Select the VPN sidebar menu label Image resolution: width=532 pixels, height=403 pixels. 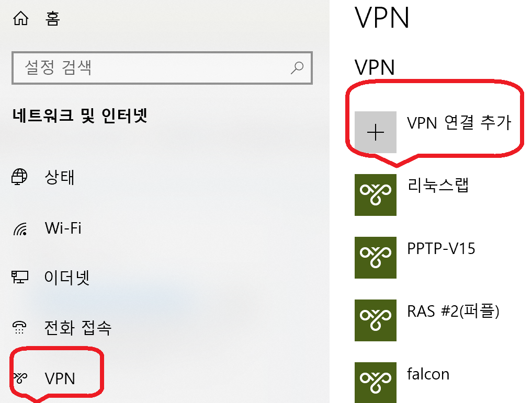pos(60,378)
